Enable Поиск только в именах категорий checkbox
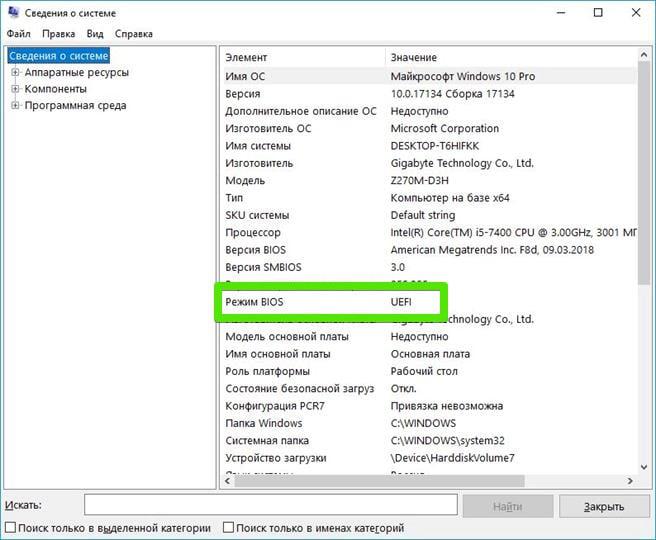The width and height of the screenshot is (656, 540). pos(228,527)
